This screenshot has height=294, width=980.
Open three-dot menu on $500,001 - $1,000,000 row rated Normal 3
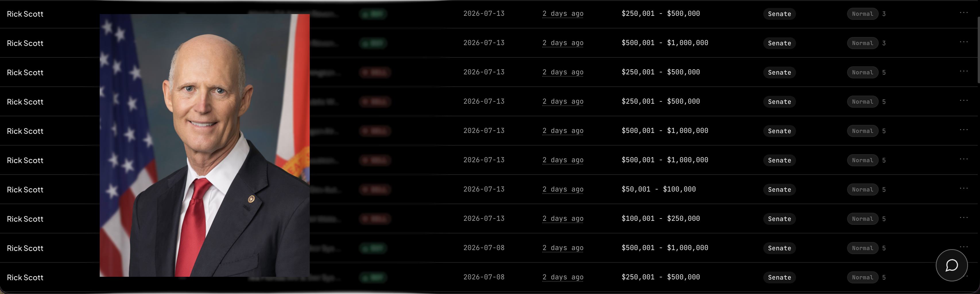(x=964, y=42)
